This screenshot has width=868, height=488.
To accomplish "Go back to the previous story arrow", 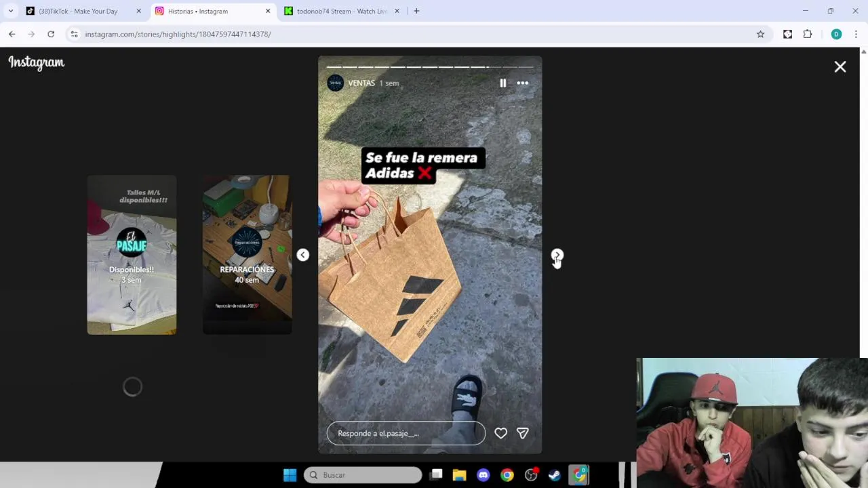I will point(302,255).
